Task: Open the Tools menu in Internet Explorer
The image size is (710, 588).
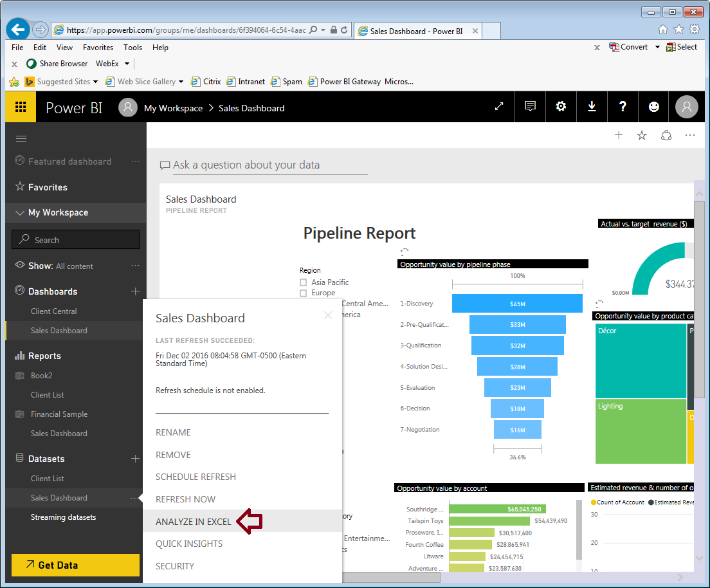Action: coord(132,47)
